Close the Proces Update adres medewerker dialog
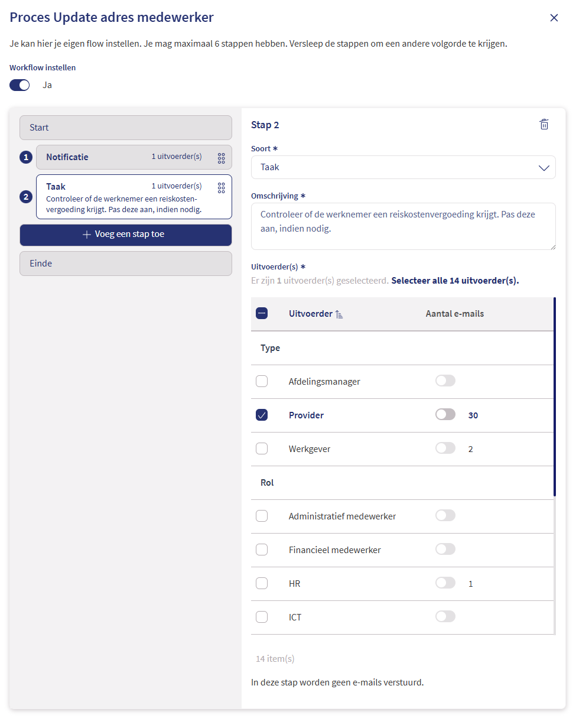This screenshot has width=576, height=728. click(554, 17)
